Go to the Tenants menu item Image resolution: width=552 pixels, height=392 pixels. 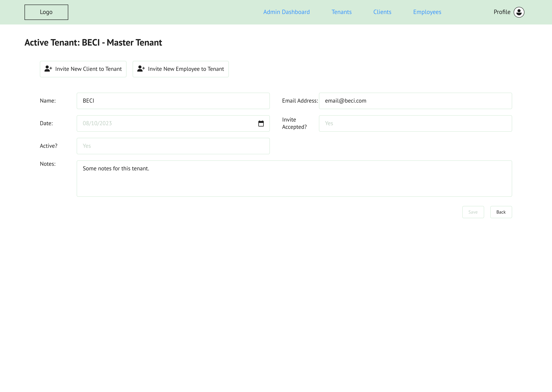click(x=341, y=12)
